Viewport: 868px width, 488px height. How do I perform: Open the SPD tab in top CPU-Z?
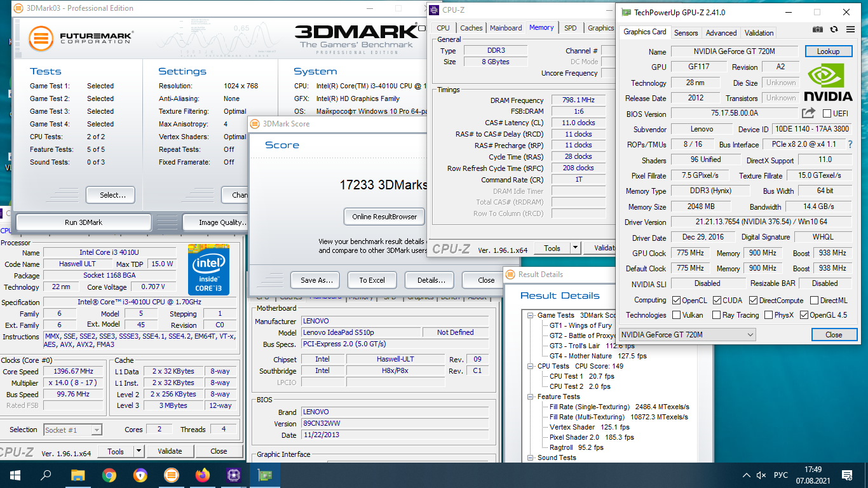(571, 28)
